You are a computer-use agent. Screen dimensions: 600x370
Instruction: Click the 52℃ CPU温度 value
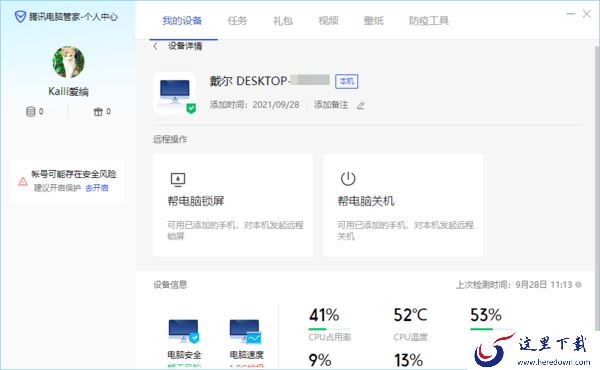coord(410,315)
